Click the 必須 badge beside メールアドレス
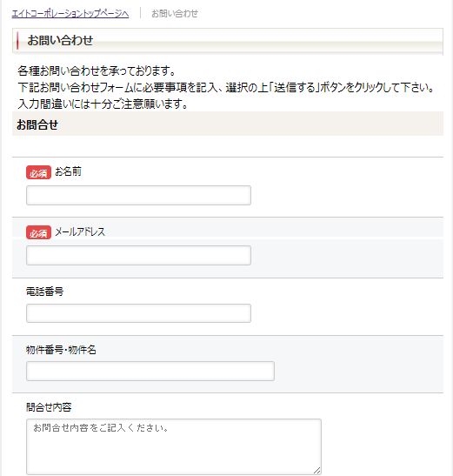 click(x=38, y=232)
